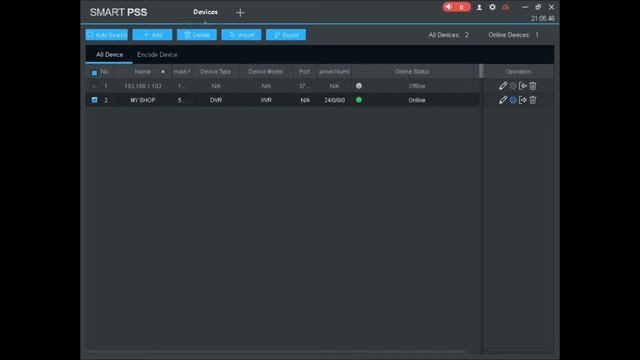Open device config gear for MY SHOP
This screenshot has width=640, height=360.
coord(513,100)
